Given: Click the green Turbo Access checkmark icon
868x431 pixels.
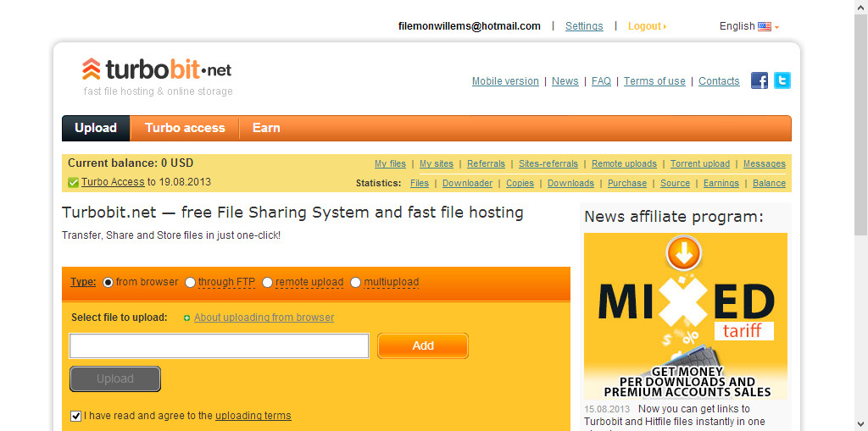Looking at the screenshot, I should (73, 182).
